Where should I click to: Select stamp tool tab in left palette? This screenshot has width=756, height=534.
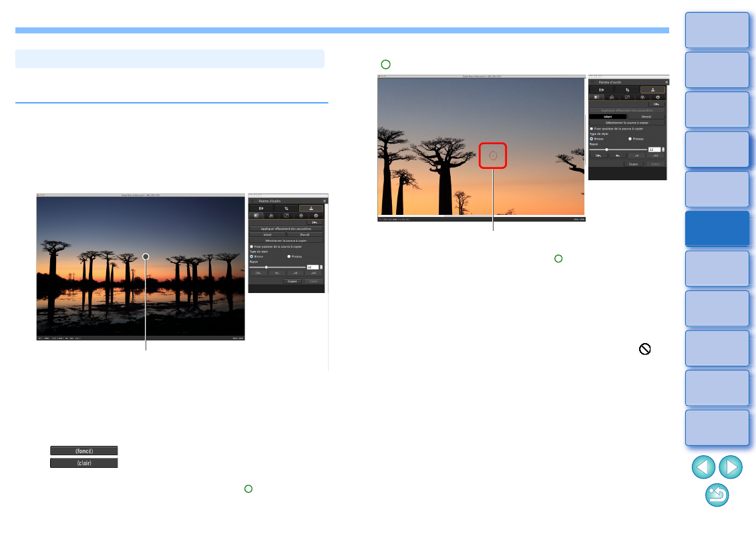(311, 208)
